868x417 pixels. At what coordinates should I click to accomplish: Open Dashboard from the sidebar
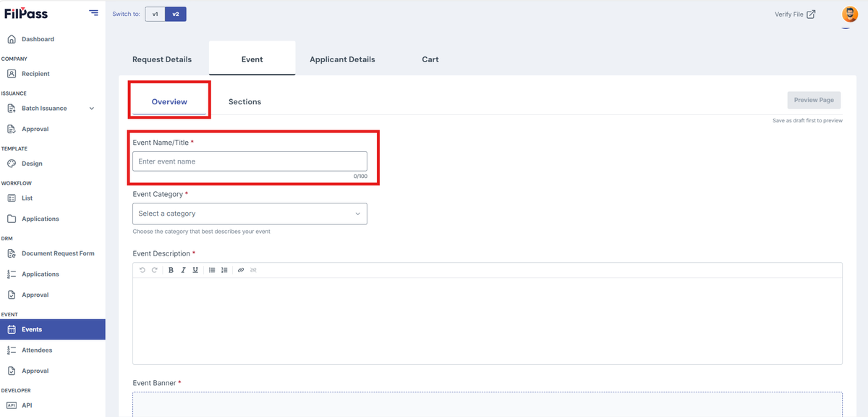38,39
